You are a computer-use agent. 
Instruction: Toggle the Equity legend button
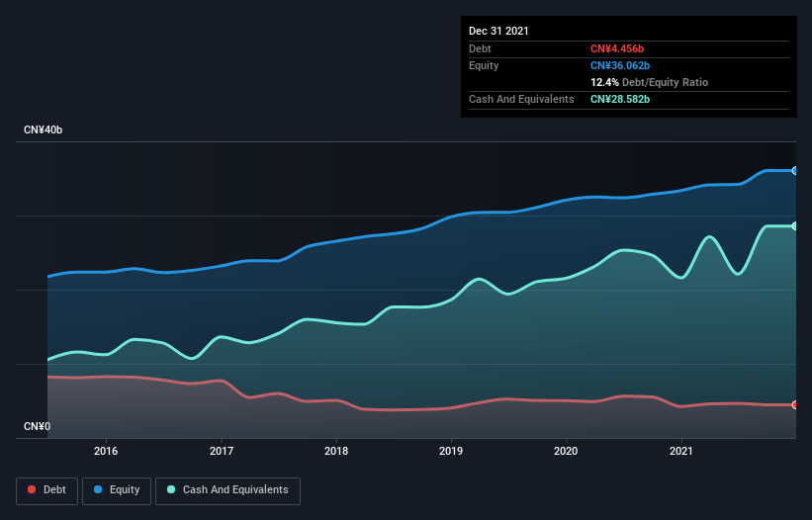pos(117,490)
